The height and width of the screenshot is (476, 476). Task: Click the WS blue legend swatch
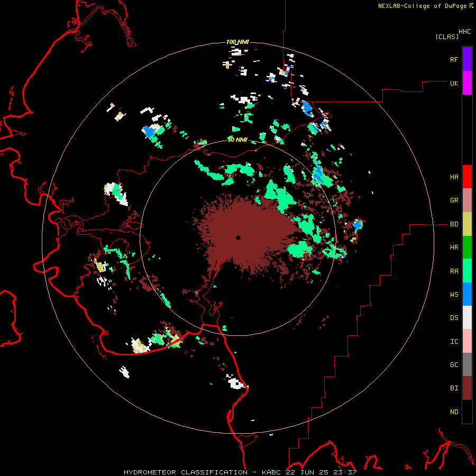467,294
